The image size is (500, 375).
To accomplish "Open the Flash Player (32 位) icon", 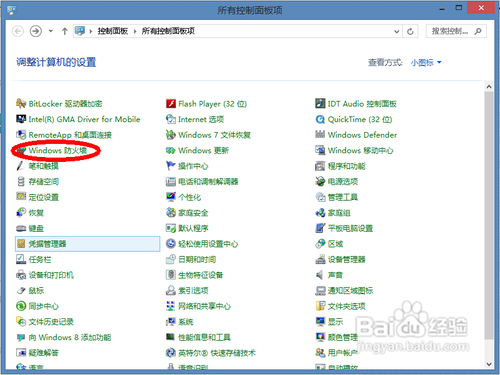I will [171, 104].
